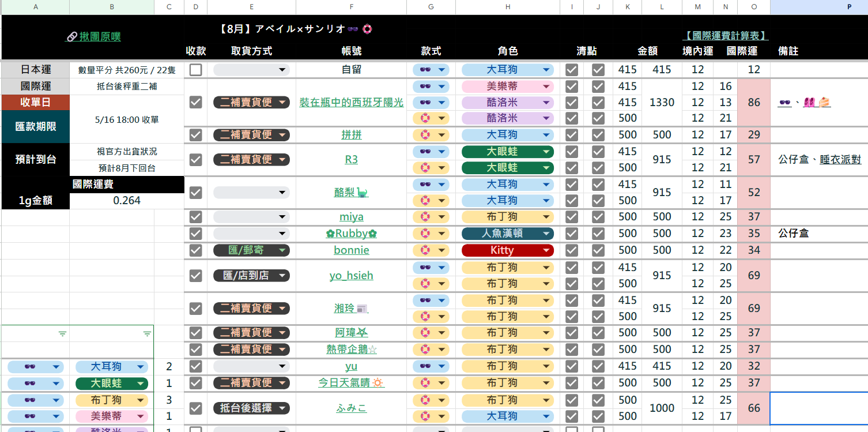Click the 0.264 cell under 國際運費
This screenshot has width=868, height=432.
[126, 201]
